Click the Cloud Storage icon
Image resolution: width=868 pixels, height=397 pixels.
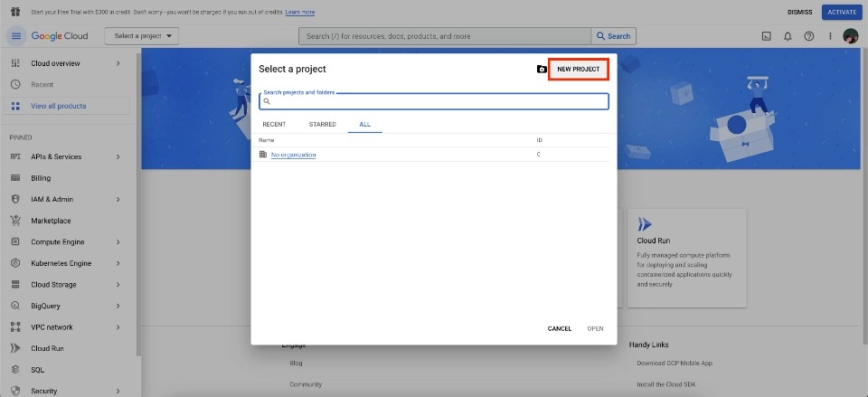(x=15, y=285)
